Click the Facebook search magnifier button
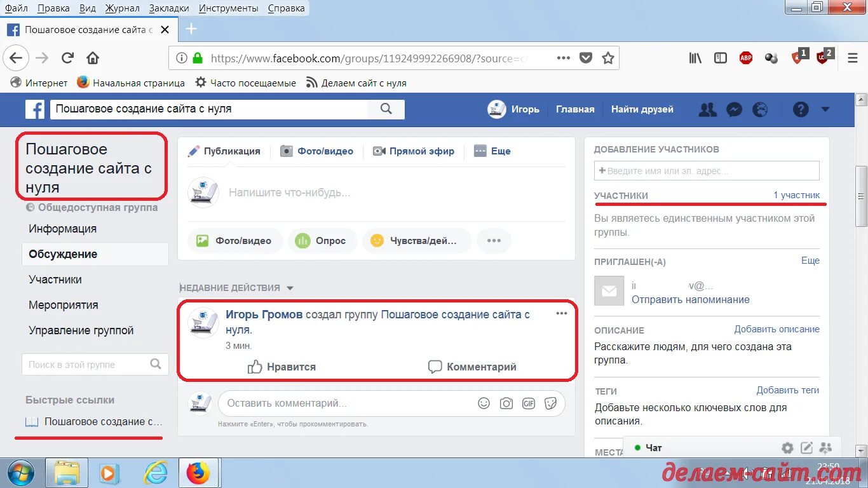 point(386,109)
